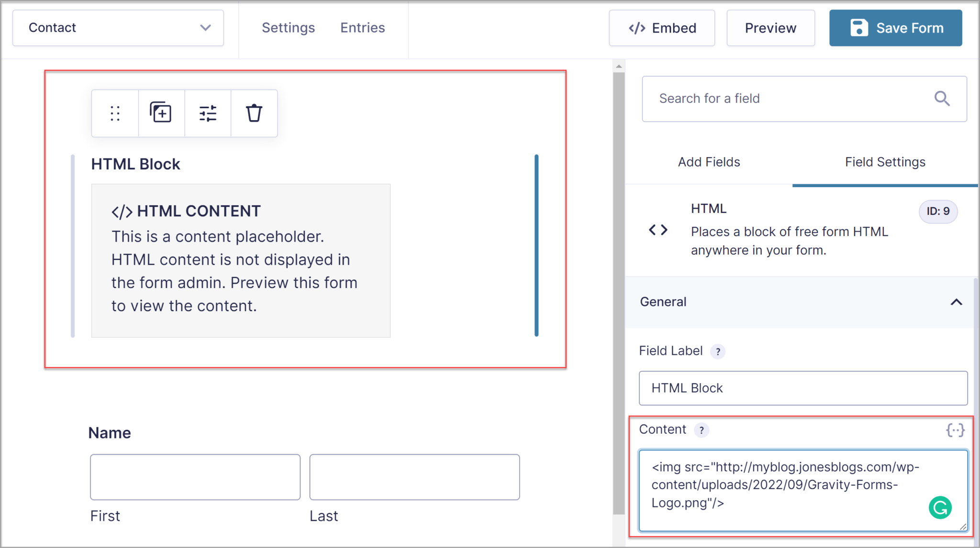This screenshot has width=980, height=548.
Task: Click the save disk icon on Save Form
Action: [x=858, y=28]
